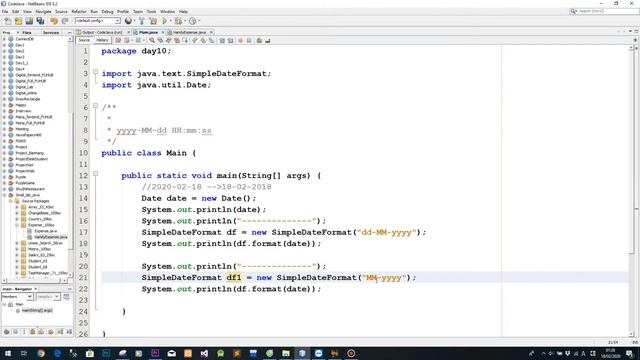This screenshot has height=360, width=640.
Task: Click the Profile Project clock icon
Action: pyautogui.click(x=193, y=21)
